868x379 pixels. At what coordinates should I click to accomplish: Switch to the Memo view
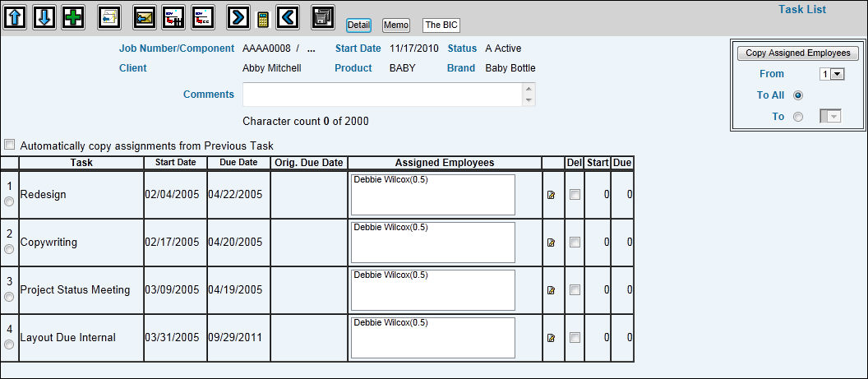coord(396,25)
